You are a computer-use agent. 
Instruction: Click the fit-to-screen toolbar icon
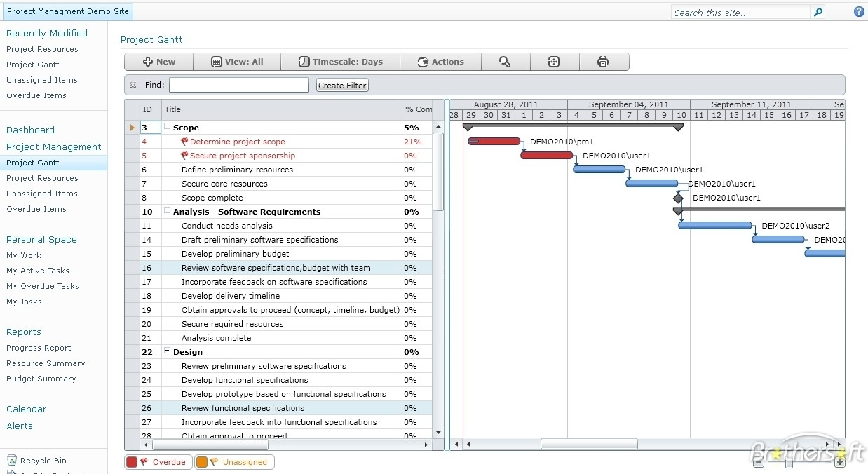(x=554, y=62)
